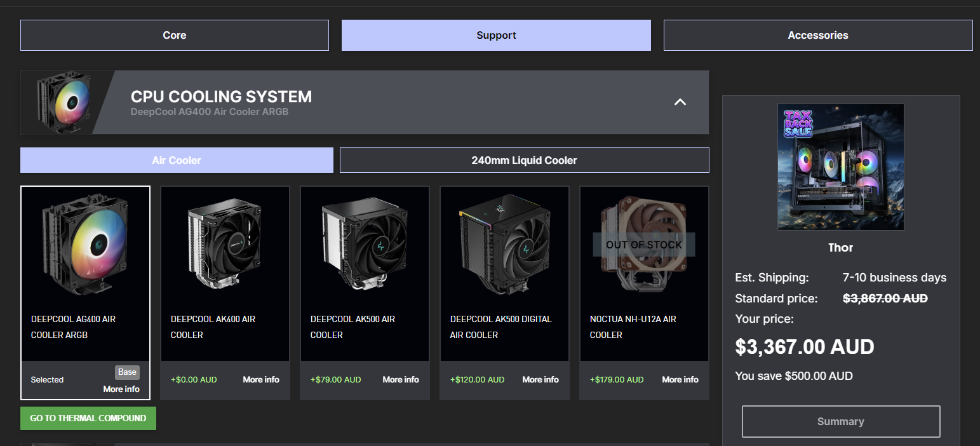Click the Thor PC Tax Back Sale image
The width and height of the screenshot is (980, 446).
(841, 167)
